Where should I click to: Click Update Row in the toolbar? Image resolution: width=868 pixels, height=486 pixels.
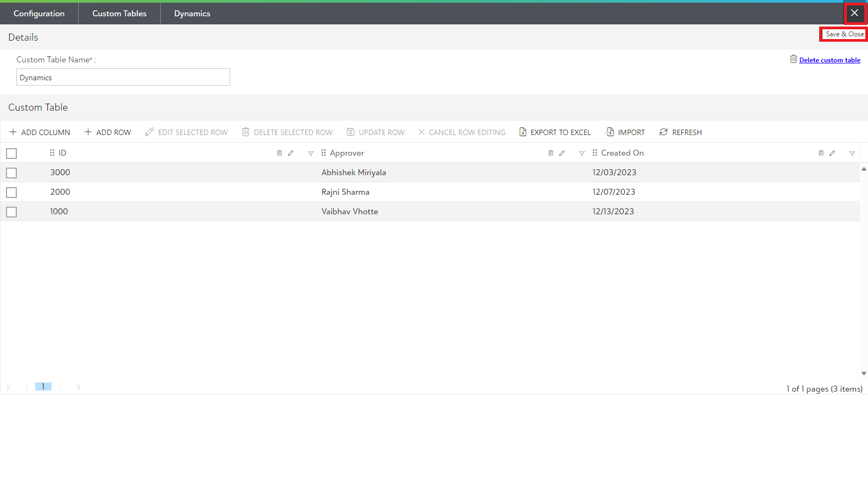click(376, 132)
